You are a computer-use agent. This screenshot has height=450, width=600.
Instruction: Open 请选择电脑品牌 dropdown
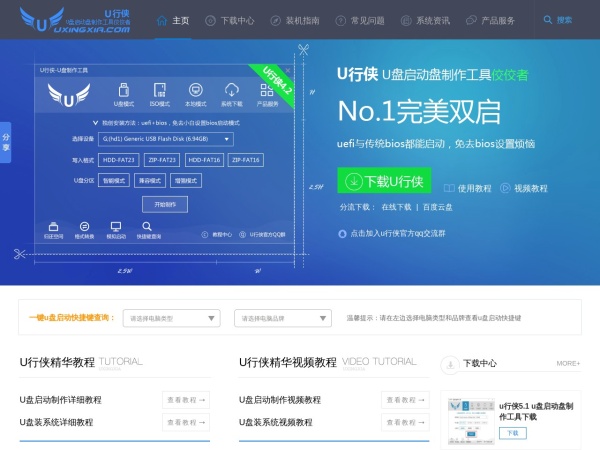click(x=283, y=318)
